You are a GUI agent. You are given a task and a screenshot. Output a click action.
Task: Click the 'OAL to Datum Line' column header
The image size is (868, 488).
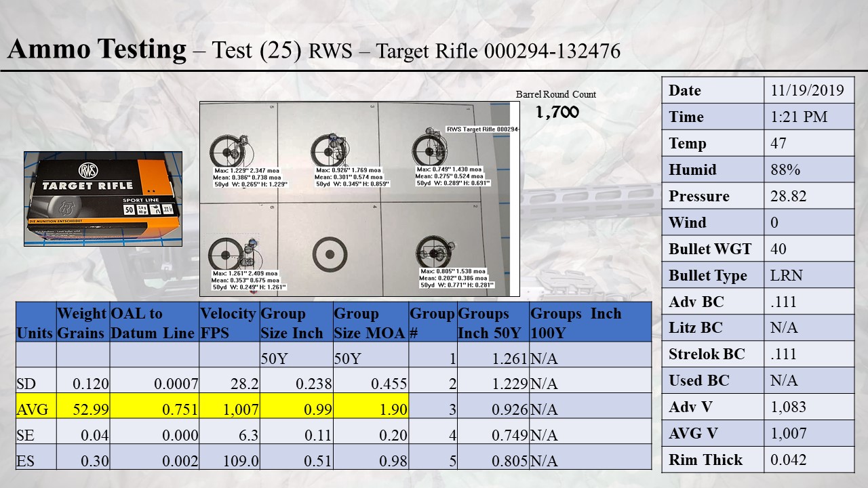[155, 323]
